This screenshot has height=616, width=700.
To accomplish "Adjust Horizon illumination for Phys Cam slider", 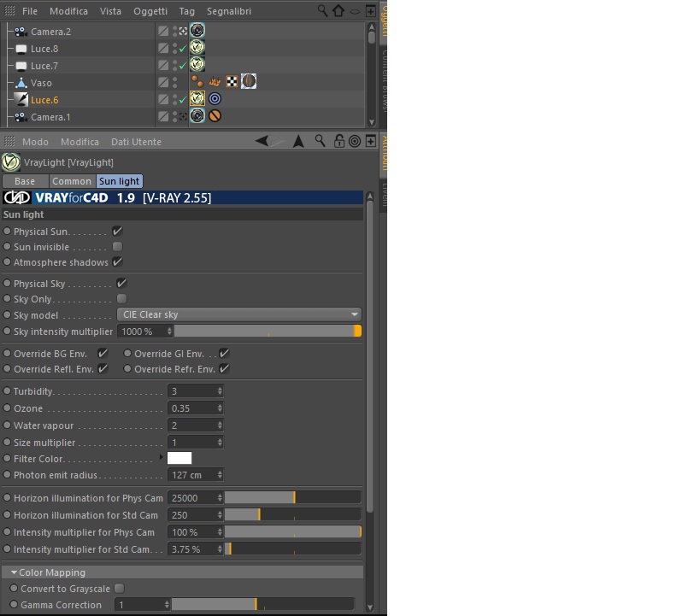I will point(292,497).
